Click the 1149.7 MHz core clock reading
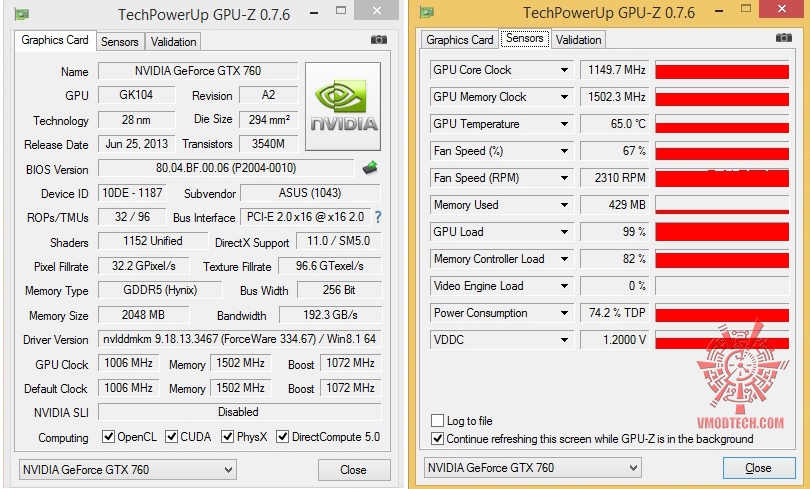 click(x=614, y=70)
